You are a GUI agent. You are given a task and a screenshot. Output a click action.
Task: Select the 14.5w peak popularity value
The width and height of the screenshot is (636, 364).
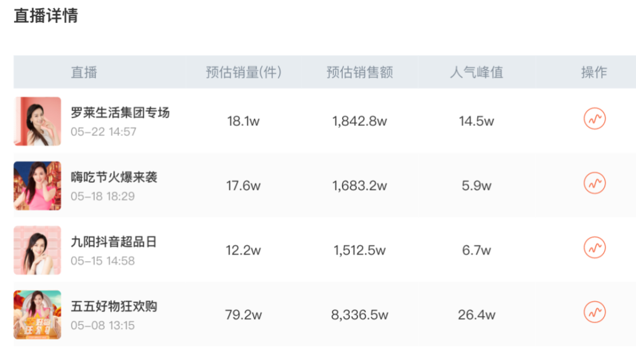476,121
